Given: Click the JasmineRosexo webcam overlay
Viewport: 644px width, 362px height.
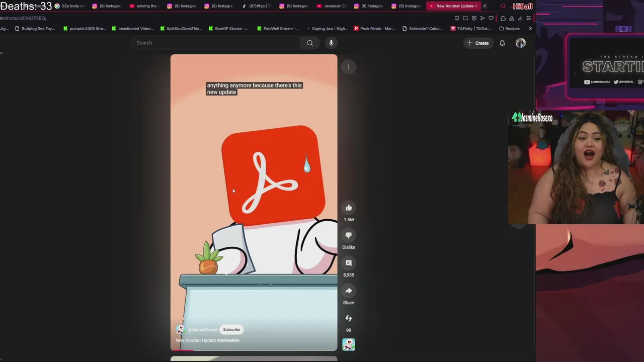Looking at the screenshot, I should point(576,167).
